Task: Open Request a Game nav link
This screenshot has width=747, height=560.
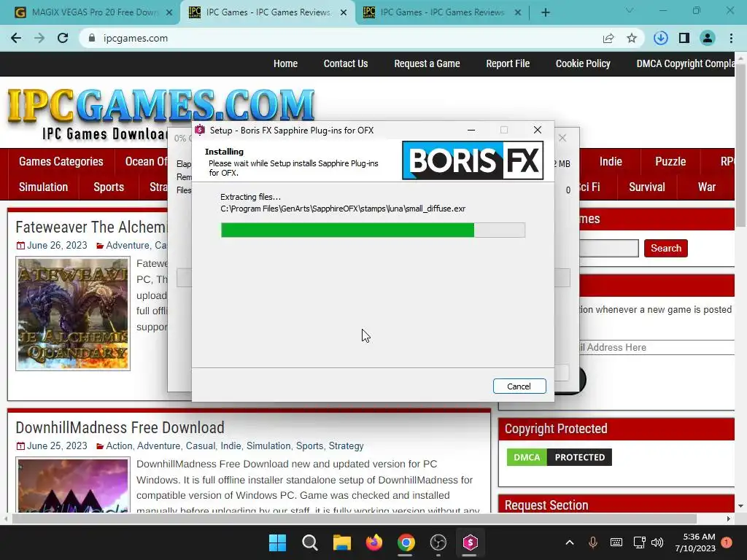Action: (x=427, y=64)
